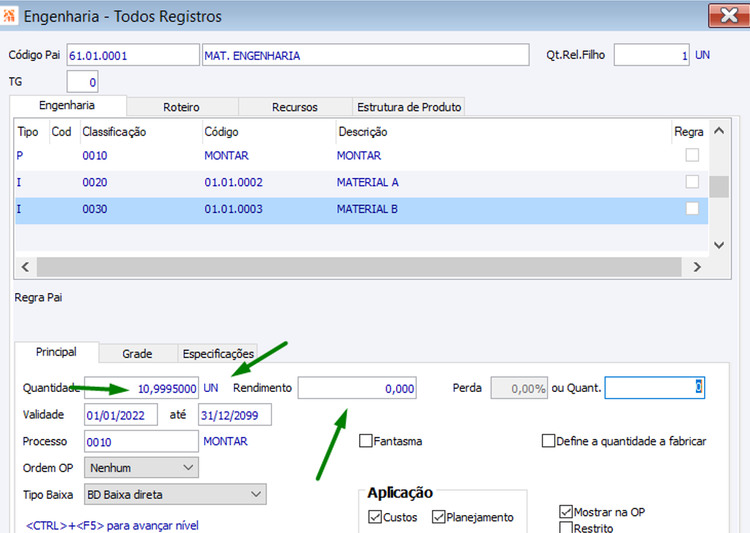Screen dimensions: 750x533
Task: Enable Define a quantidade a fabricar checkbox
Action: click(548, 441)
